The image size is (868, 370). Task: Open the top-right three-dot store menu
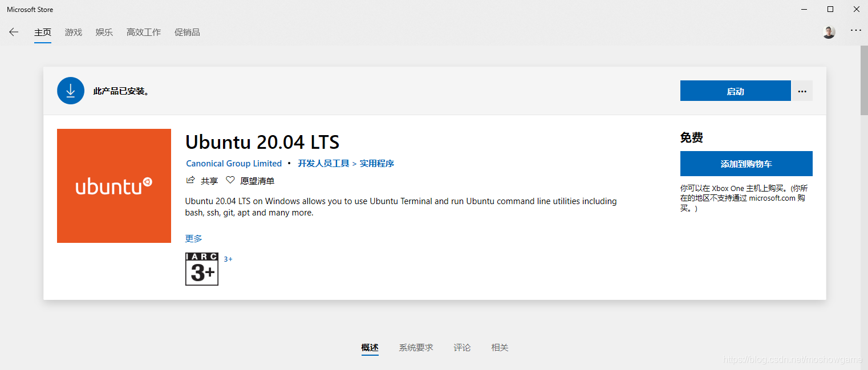coord(855,30)
